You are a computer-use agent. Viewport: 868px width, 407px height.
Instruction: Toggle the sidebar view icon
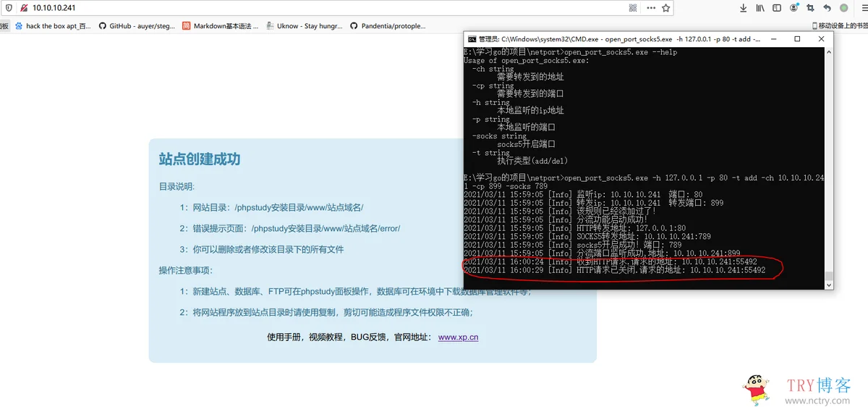click(777, 8)
